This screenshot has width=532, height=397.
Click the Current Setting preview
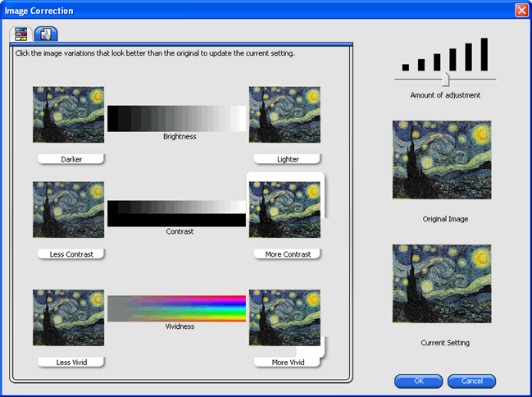pos(442,284)
